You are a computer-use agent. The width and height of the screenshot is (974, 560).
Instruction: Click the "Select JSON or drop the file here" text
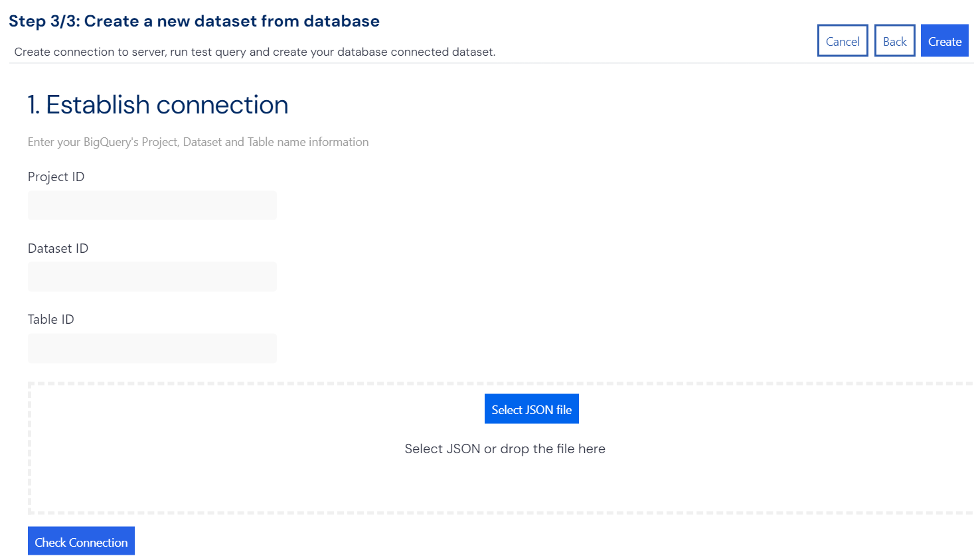point(505,449)
